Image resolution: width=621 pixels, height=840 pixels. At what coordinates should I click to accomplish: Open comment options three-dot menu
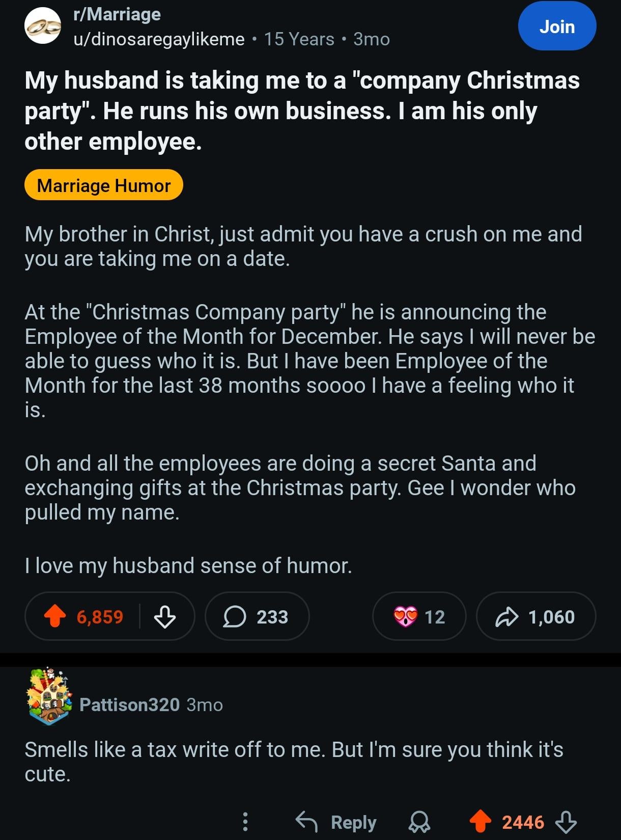(x=245, y=821)
